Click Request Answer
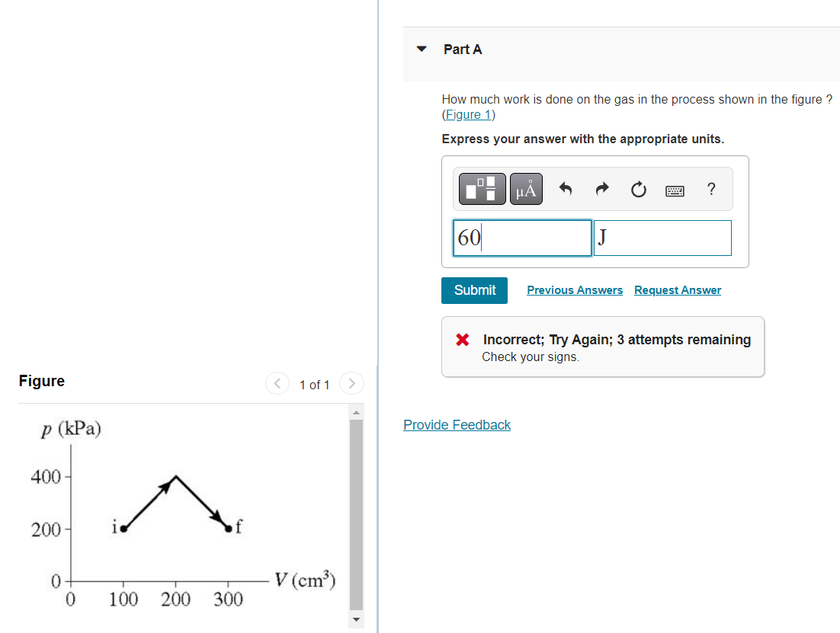 (x=677, y=290)
